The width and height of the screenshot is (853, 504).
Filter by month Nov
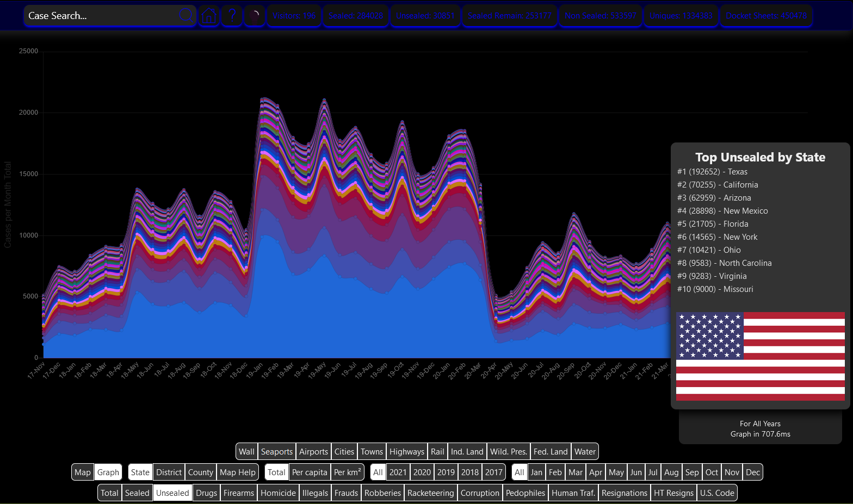[x=732, y=472]
